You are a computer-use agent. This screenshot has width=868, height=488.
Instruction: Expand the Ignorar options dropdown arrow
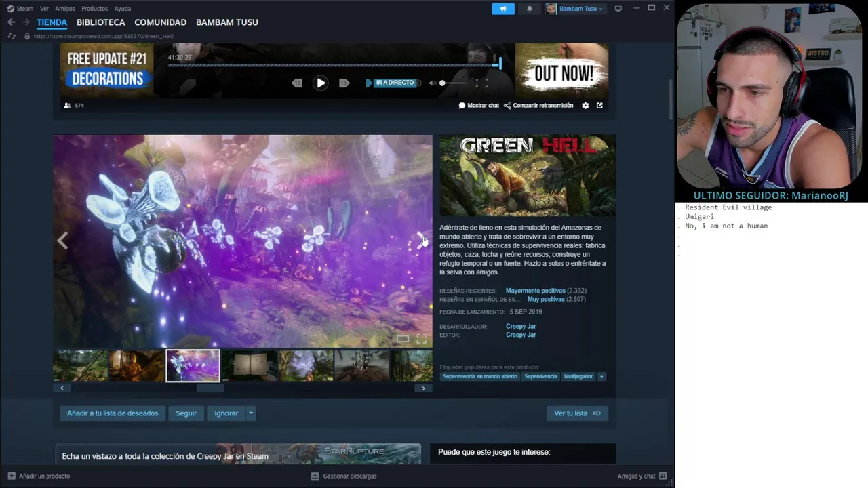(x=251, y=413)
